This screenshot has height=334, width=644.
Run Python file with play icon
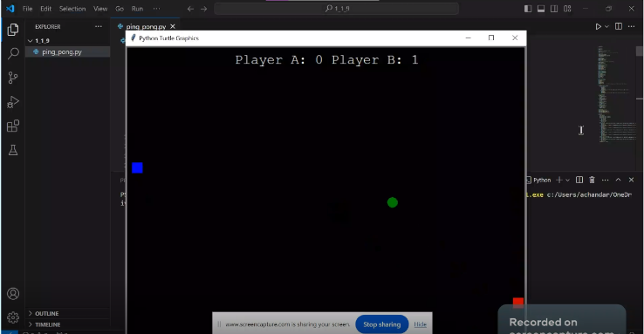598,26
